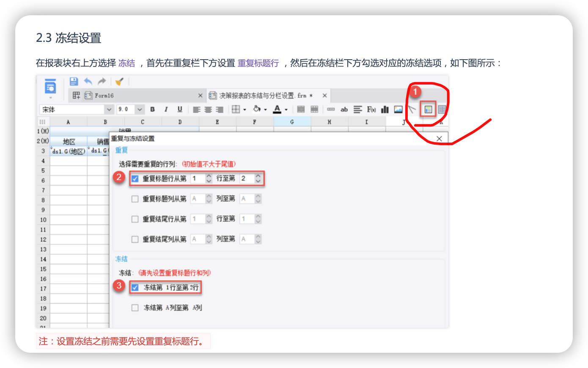Insert an image using picture icon
Image resolution: width=588 pixels, height=368 pixels.
(x=398, y=110)
